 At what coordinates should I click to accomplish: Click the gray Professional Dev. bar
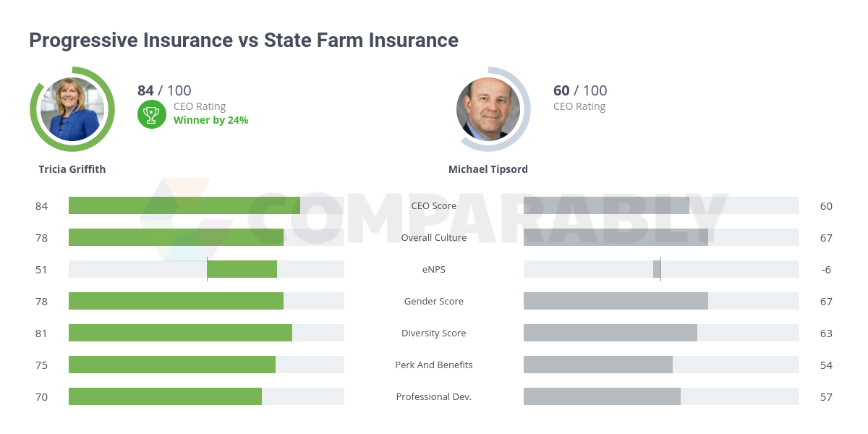point(602,396)
